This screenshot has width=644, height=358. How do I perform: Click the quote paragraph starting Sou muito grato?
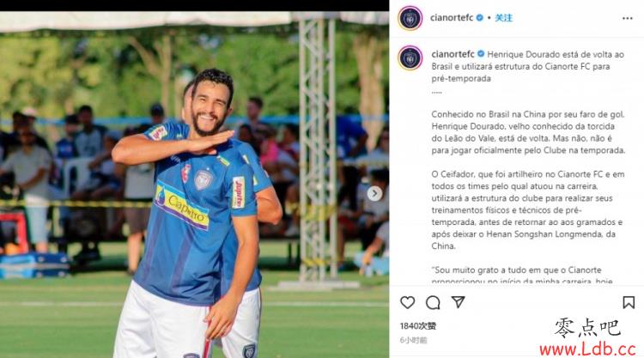(522, 275)
